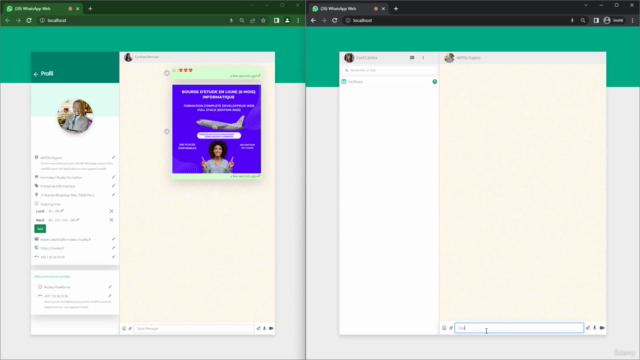Viewport: 640px width, 360px height.
Task: Click the green Add button
Action: (40, 229)
